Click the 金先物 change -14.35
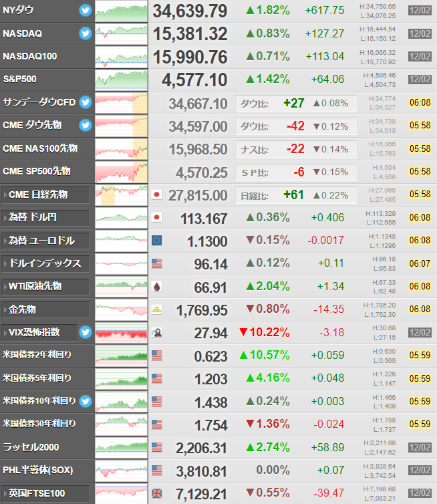The image size is (437, 504). [328, 309]
